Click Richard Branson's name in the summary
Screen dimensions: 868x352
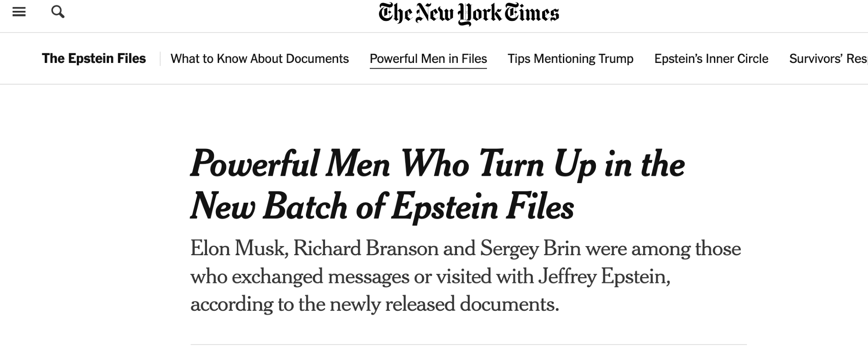[365, 249]
